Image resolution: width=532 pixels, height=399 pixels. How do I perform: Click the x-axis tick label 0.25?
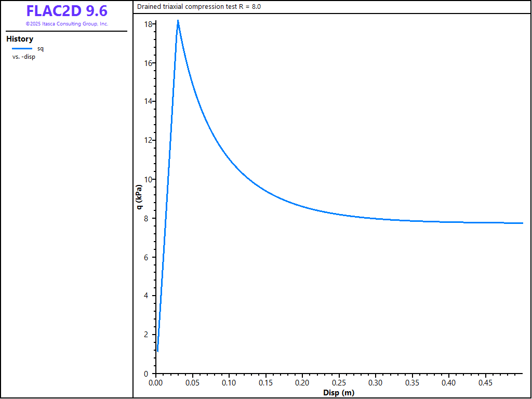[x=339, y=383]
